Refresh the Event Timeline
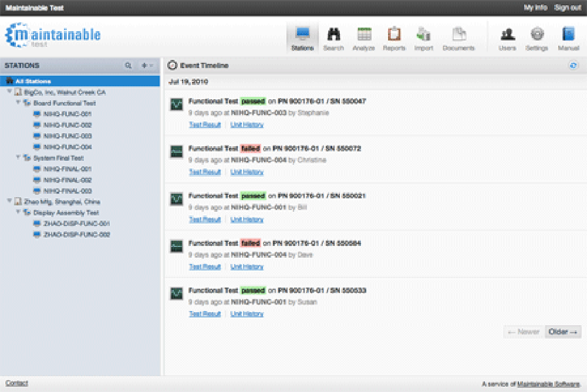 coord(573,66)
